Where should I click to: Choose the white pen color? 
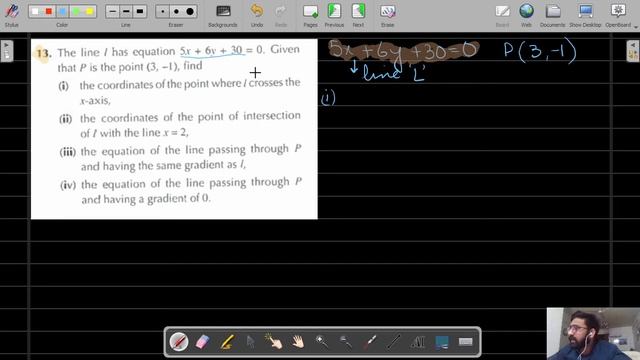pyautogui.click(x=35, y=11)
